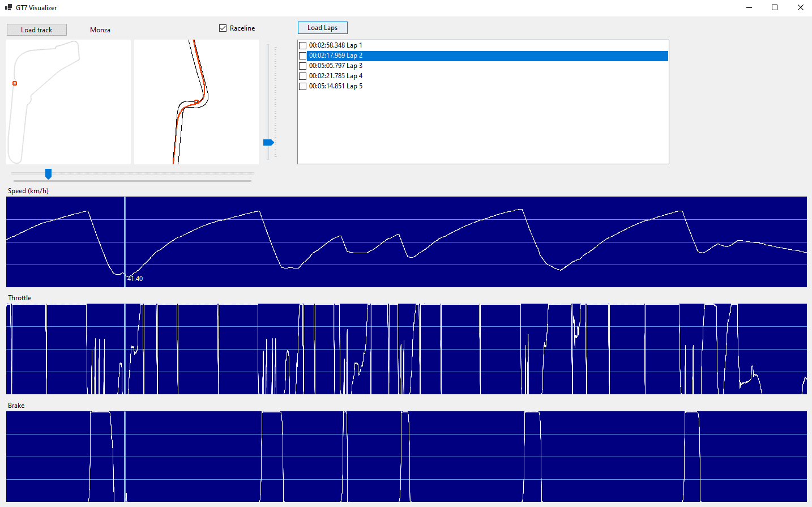Toggle the Raceline checkbox

point(223,28)
